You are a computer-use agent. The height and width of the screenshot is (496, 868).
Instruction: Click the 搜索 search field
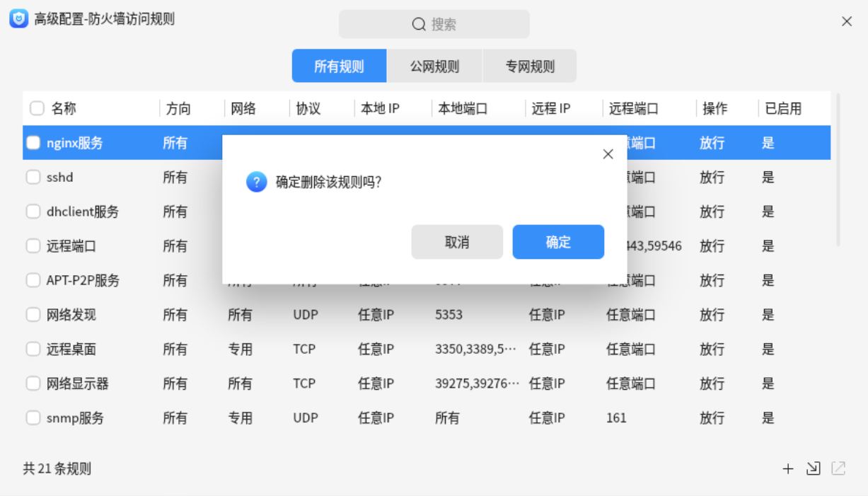[434, 25]
